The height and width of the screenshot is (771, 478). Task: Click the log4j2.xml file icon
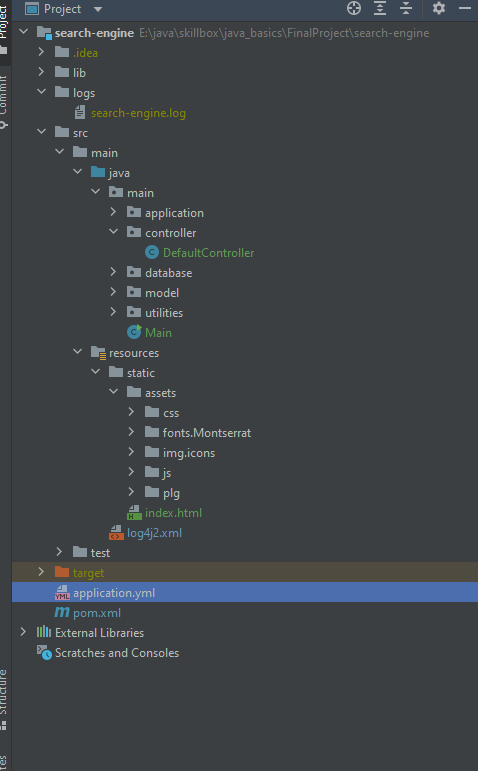click(x=116, y=533)
